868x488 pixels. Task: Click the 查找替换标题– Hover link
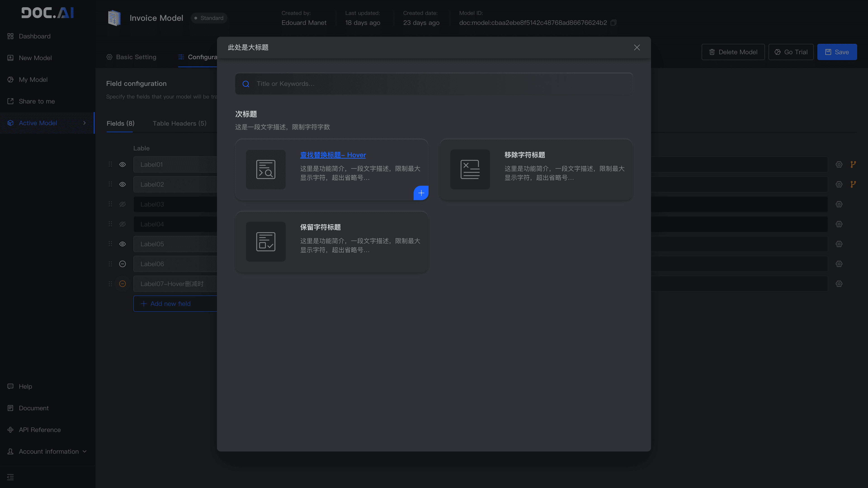[333, 155]
